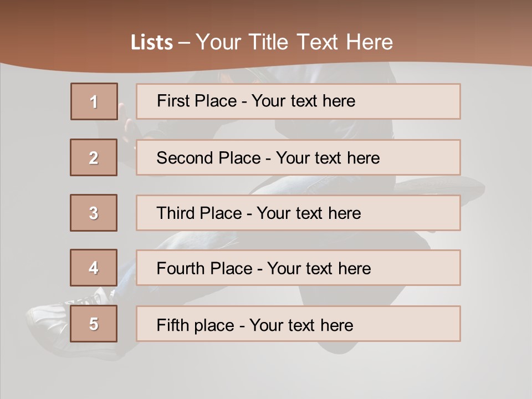Select the number 4 box
Image resolution: width=532 pixels, height=399 pixels.
click(94, 268)
